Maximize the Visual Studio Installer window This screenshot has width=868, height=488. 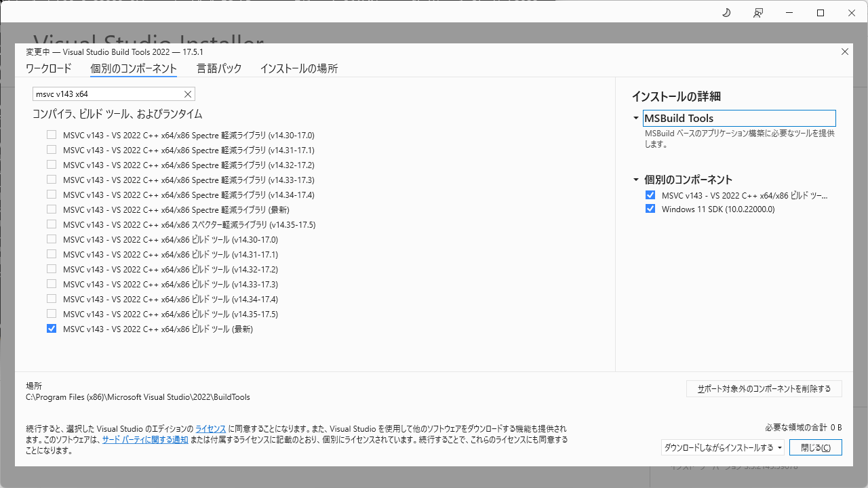(x=821, y=13)
